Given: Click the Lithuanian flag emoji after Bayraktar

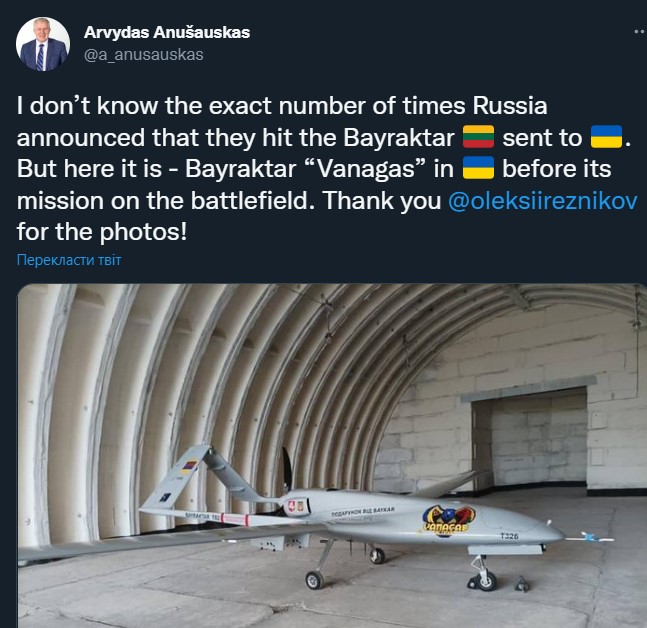Looking at the screenshot, I should (478, 137).
